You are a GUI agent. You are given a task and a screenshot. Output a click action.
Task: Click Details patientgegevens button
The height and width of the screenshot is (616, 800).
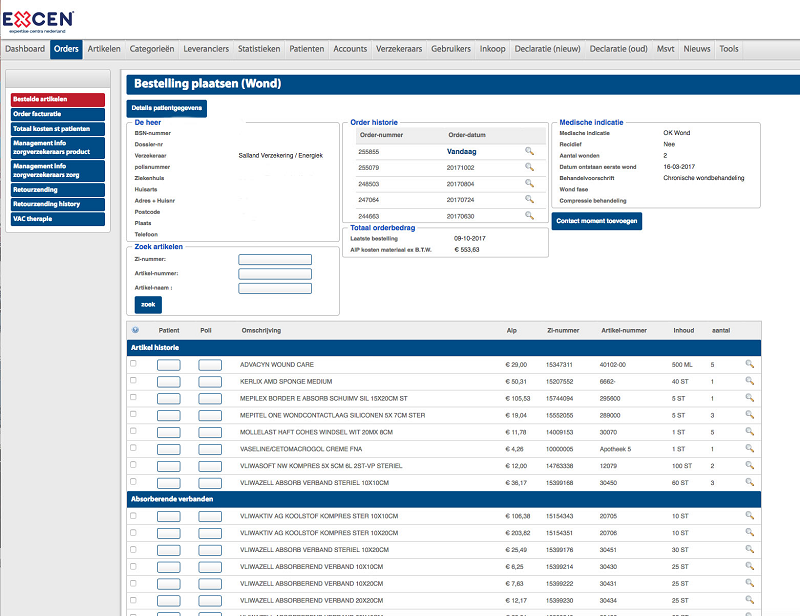tap(167, 108)
